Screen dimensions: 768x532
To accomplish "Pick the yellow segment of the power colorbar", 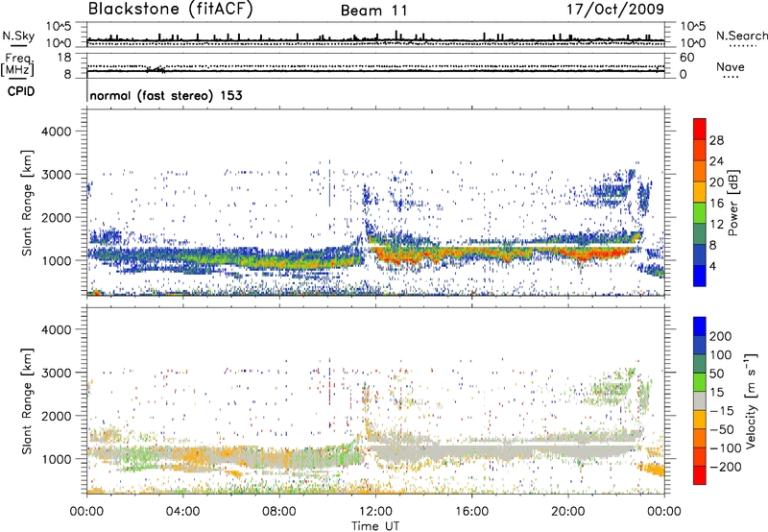I will tap(700, 192).
